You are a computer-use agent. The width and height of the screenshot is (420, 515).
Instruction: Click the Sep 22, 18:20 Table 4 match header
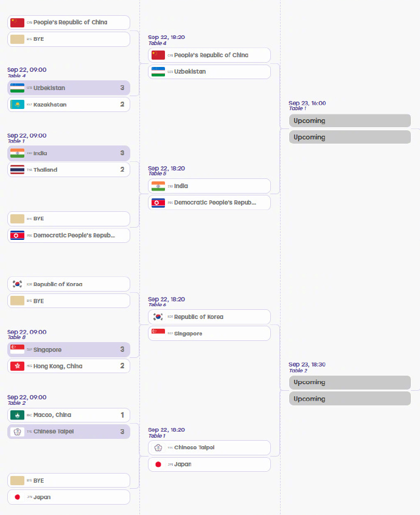[166, 40]
